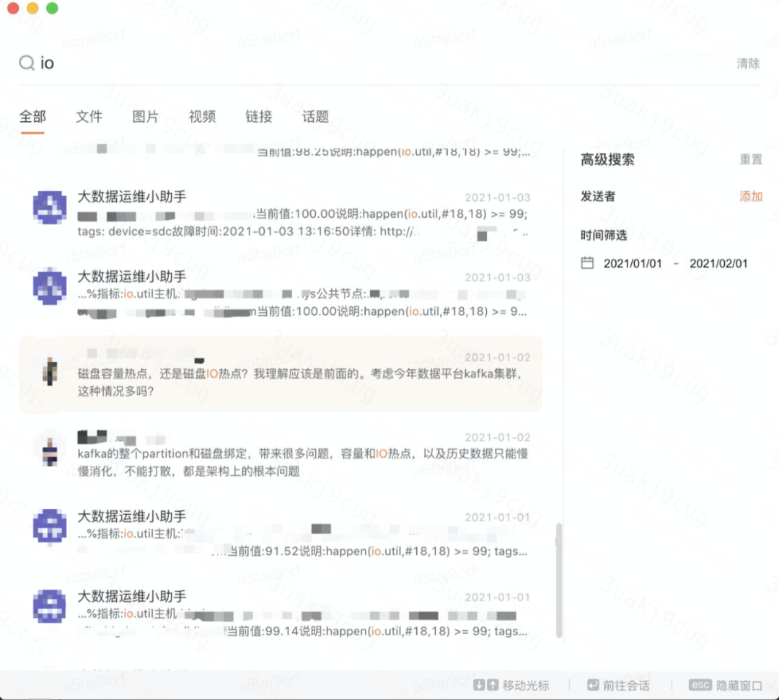This screenshot has height=700, width=779.
Task: Open message mentioning 公共节点 当前值:100.00
Action: (x=281, y=294)
